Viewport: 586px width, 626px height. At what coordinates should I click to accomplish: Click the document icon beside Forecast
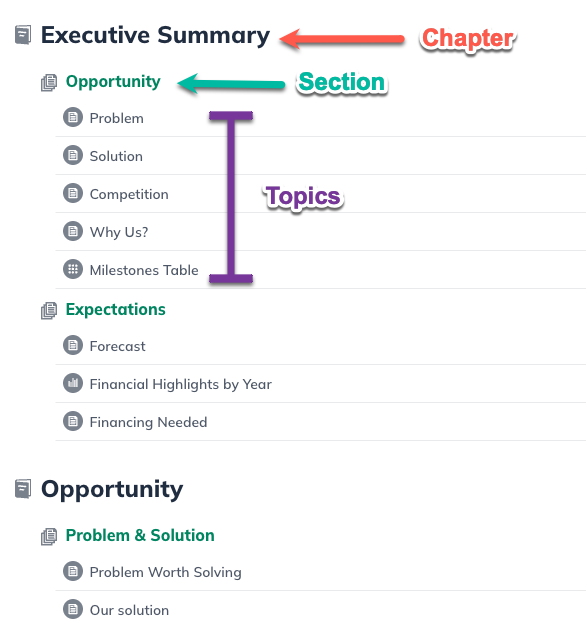73,345
